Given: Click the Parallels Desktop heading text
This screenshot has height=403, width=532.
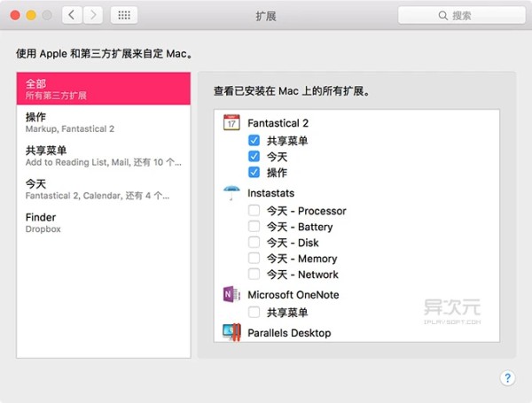Looking at the screenshot, I should pos(289,333).
